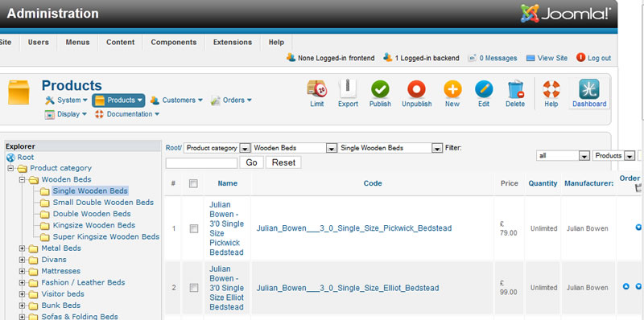This screenshot has width=644, height=320.
Task: Open the Extensions menu
Action: [x=233, y=43]
